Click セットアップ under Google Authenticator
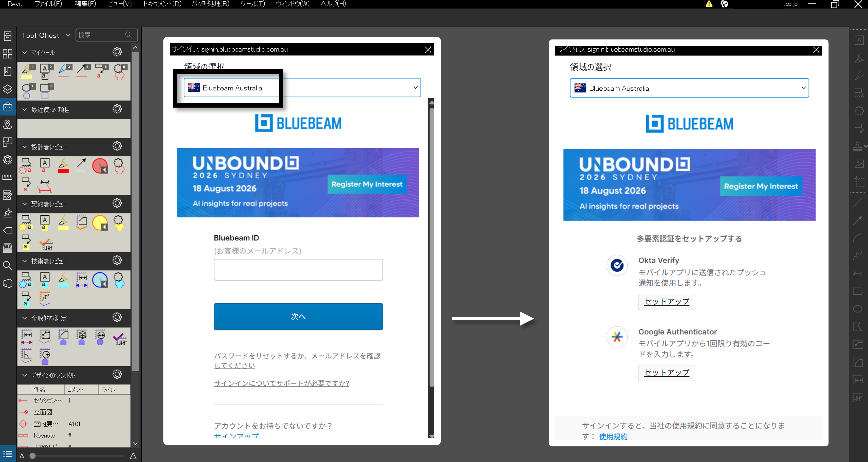The width and height of the screenshot is (868, 462). point(666,373)
